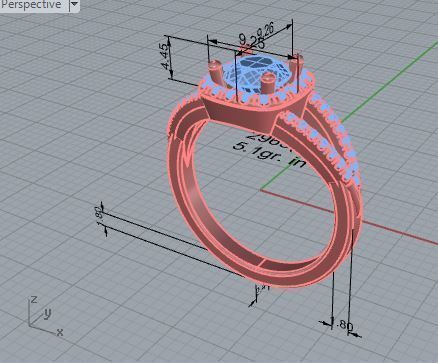Select the .80 dimension at bottom right
This screenshot has height=363, width=438.
(x=344, y=325)
